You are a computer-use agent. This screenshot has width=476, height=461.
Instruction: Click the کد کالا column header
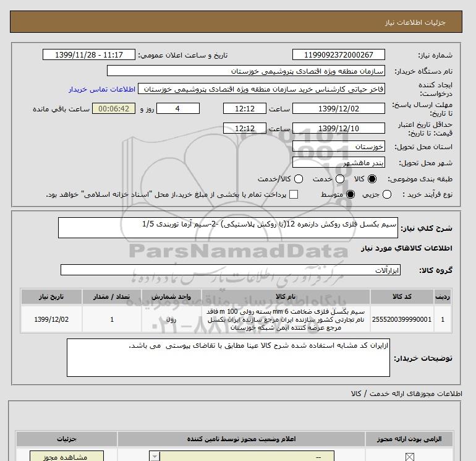point(402,296)
